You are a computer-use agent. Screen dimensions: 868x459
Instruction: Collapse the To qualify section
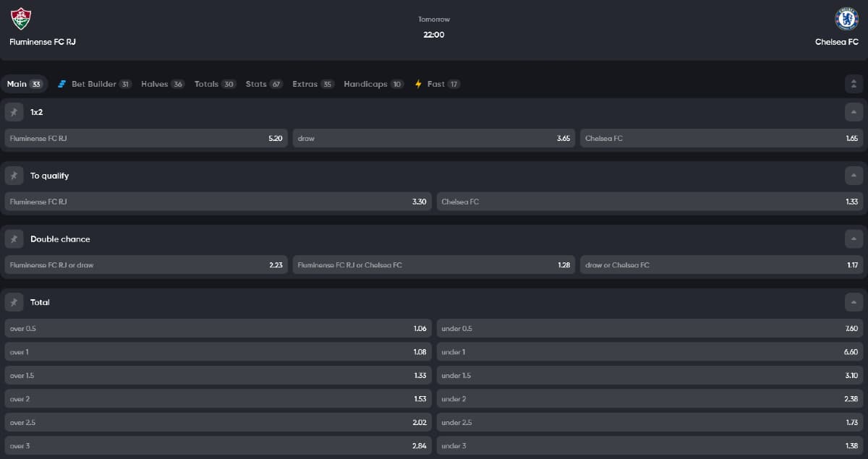pyautogui.click(x=854, y=176)
